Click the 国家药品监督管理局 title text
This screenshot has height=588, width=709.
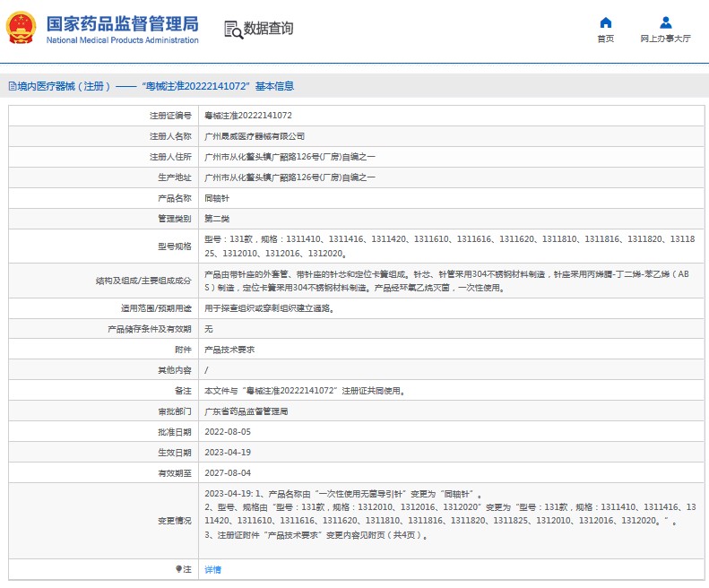122,23
